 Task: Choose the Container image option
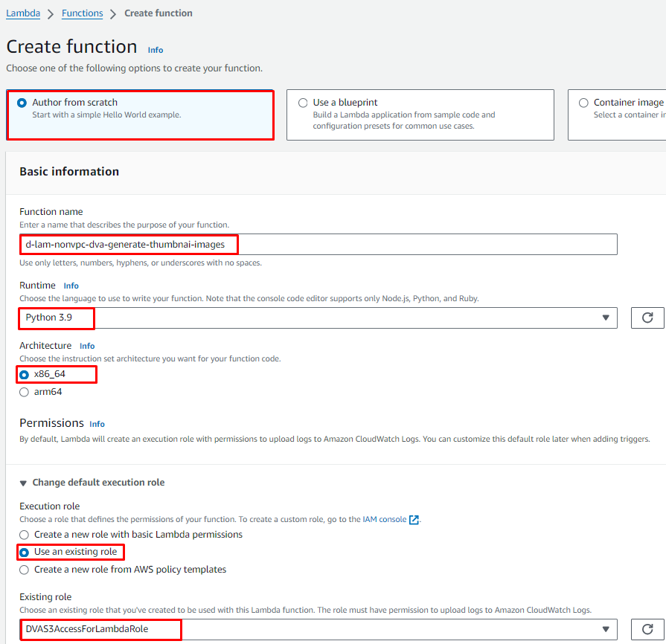[x=583, y=103]
